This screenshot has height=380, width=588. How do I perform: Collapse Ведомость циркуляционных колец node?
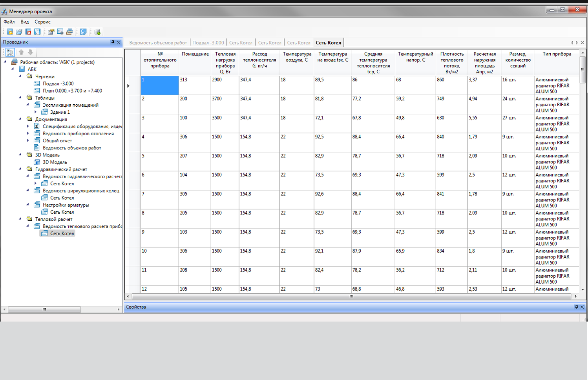[x=28, y=190]
